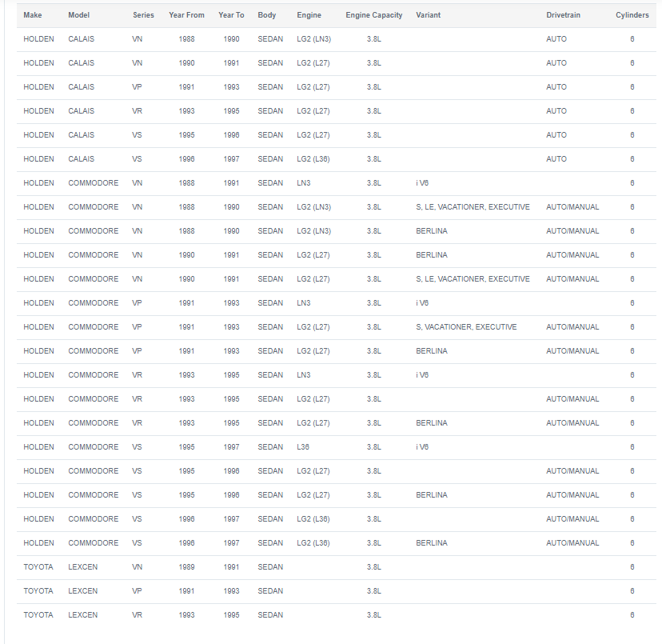
Task: Click BERLINA in Commodore VP row
Action: point(432,351)
